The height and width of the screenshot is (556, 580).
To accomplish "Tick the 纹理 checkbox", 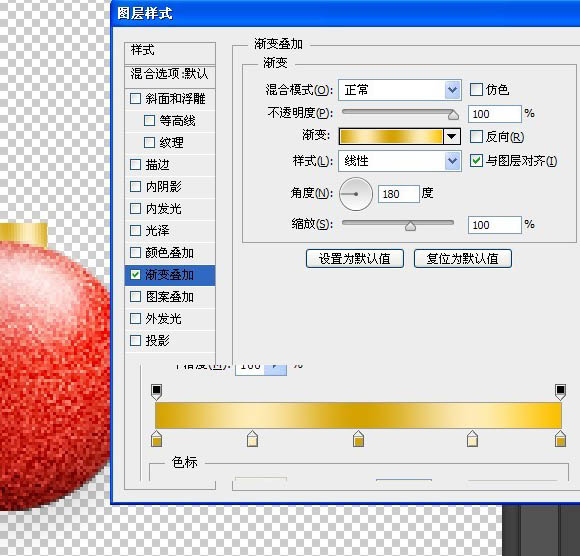I will (149, 142).
